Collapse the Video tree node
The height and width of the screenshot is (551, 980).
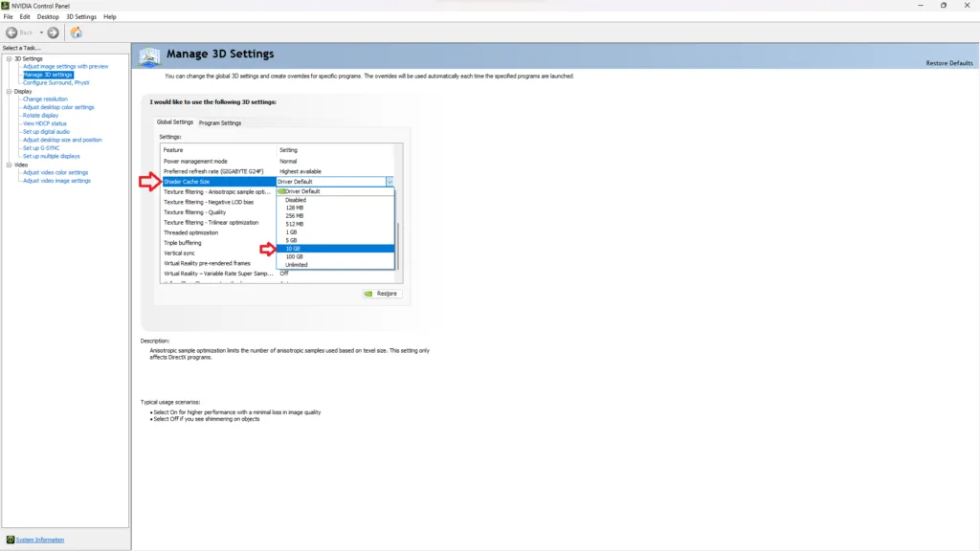tap(9, 165)
